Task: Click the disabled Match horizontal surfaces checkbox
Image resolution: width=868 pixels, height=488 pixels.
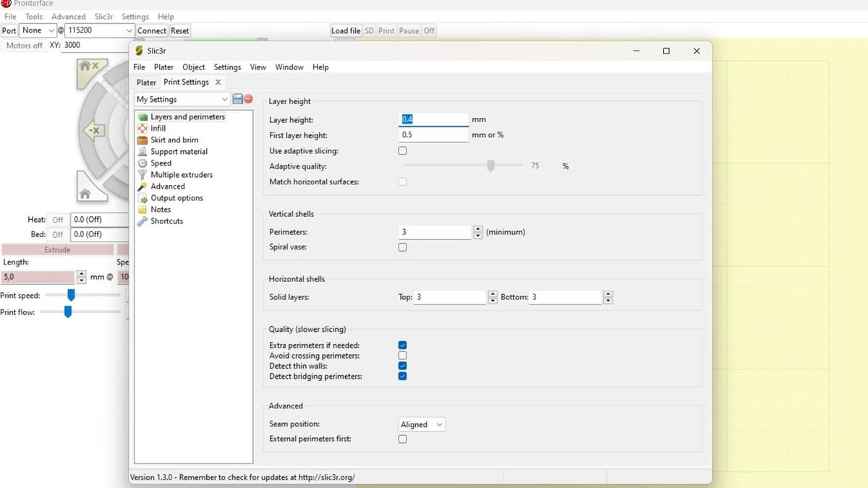Action: tap(403, 181)
